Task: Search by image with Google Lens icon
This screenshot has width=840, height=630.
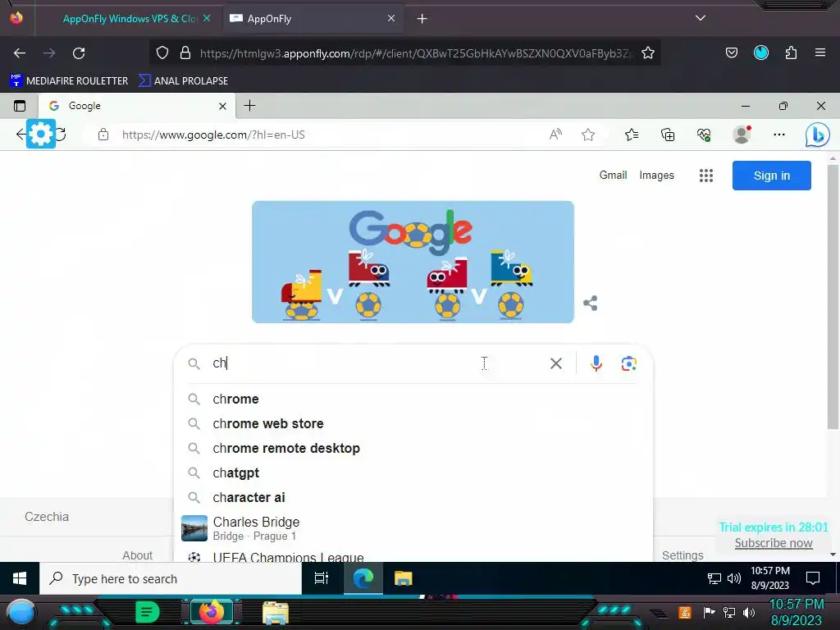Action: point(629,363)
